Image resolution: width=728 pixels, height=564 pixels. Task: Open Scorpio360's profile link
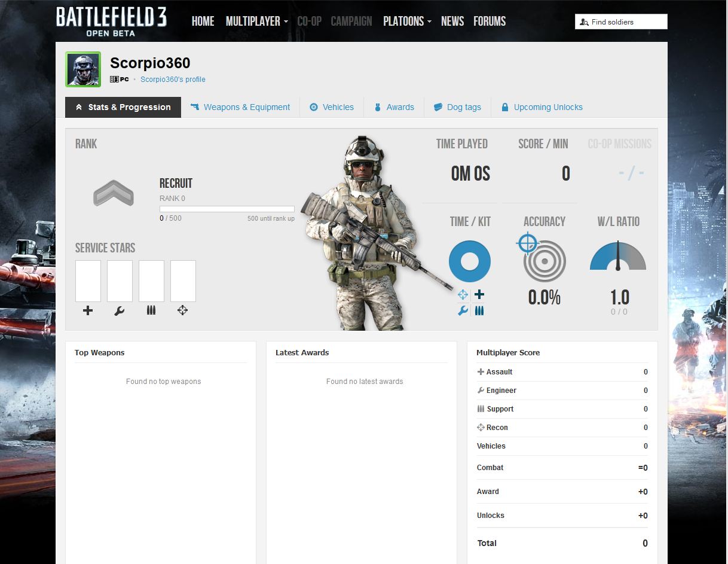click(173, 80)
